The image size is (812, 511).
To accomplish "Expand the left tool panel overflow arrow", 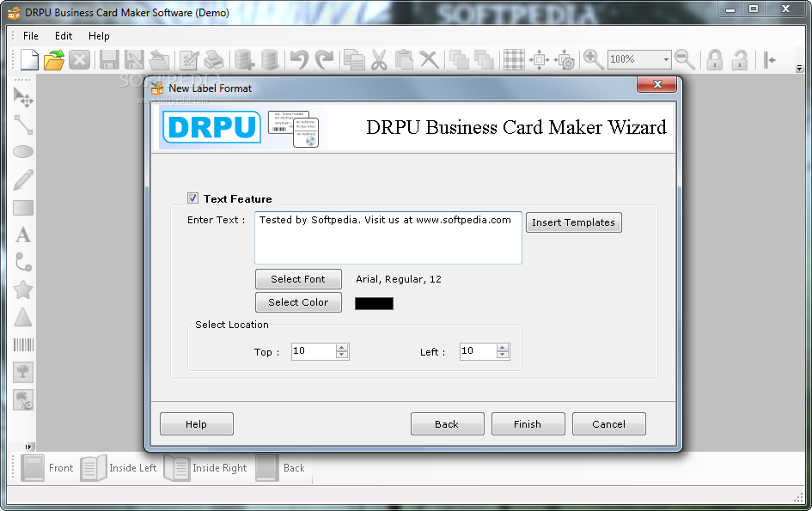I will pyautogui.click(x=28, y=447).
